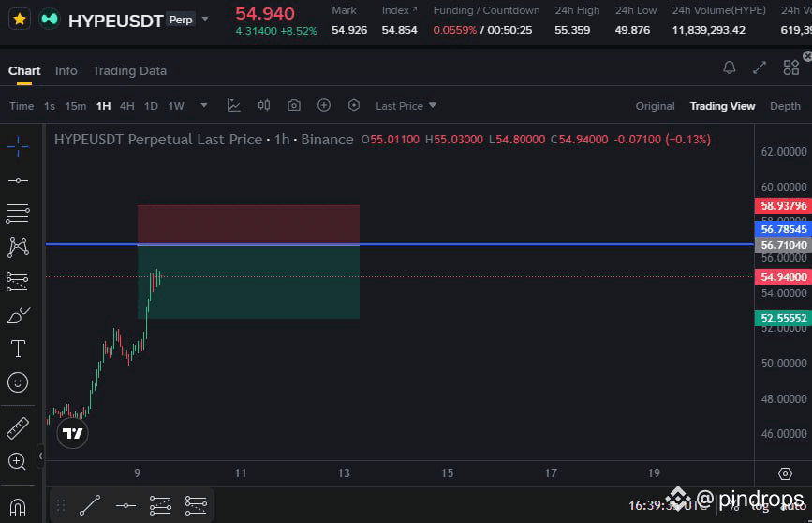The image size is (812, 523).
Task: Select the 1D time interval
Action: pos(151,106)
